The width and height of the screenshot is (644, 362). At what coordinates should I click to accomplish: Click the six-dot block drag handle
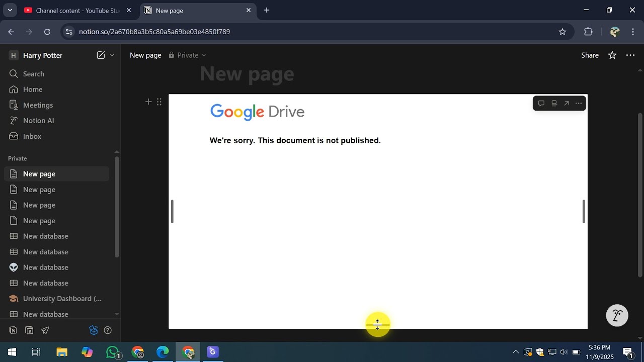tap(159, 102)
